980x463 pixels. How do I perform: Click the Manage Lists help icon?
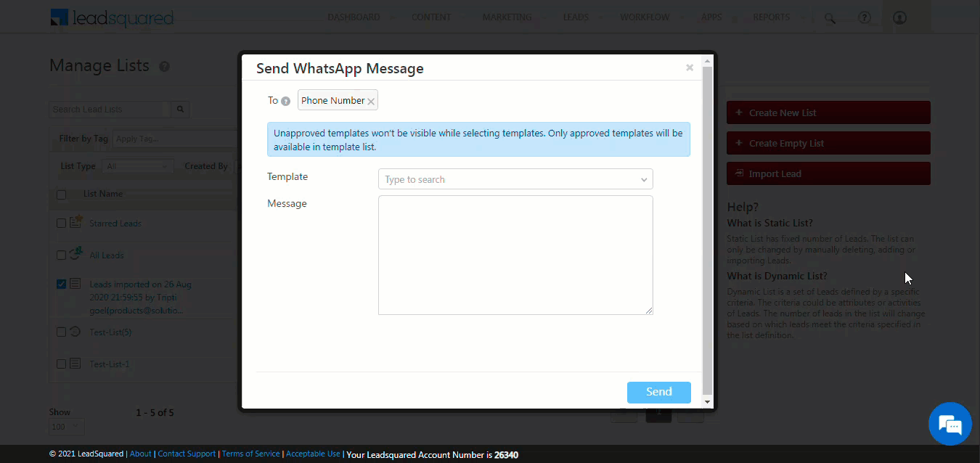165,67
